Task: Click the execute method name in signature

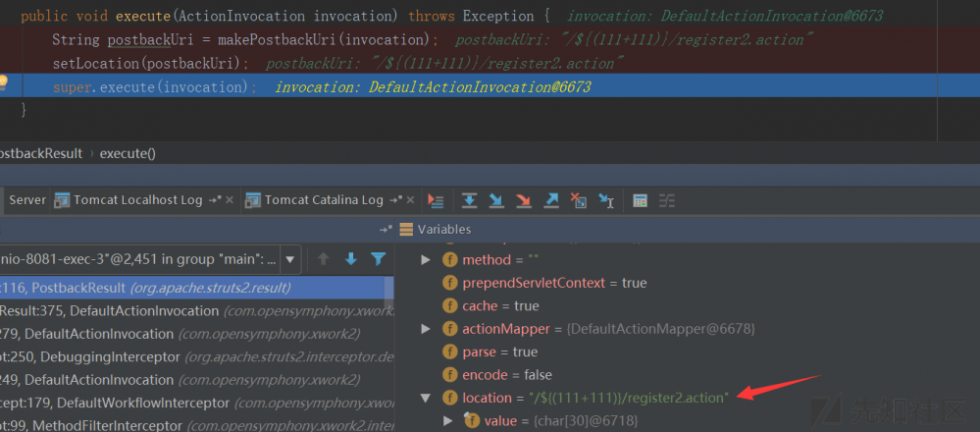Action: (x=143, y=17)
